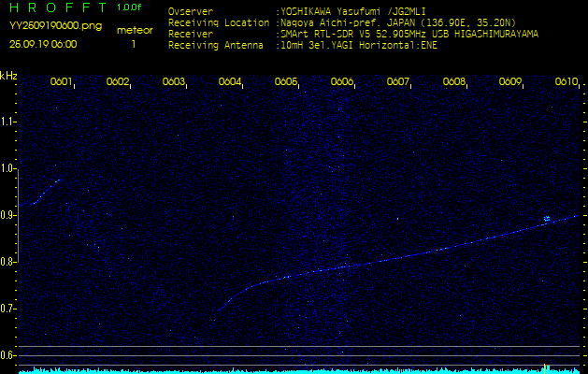Click the 0601 time marker
Screen dimensions: 588x374
(x=62, y=82)
